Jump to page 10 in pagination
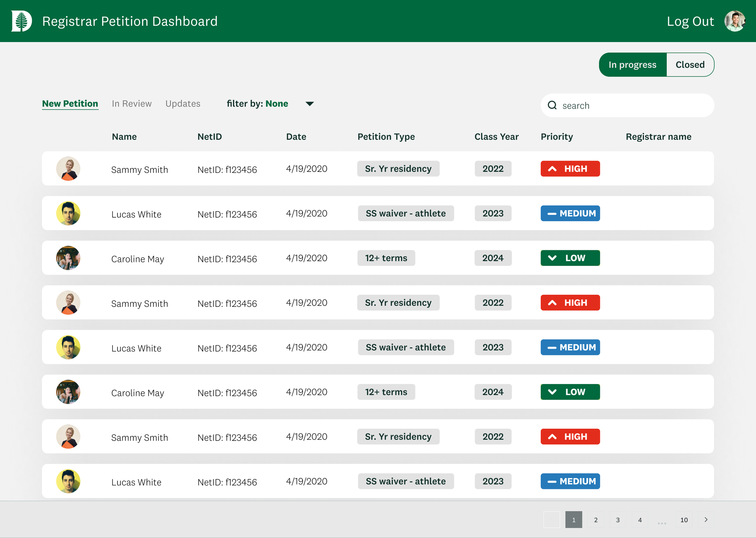756x538 pixels. (x=684, y=520)
